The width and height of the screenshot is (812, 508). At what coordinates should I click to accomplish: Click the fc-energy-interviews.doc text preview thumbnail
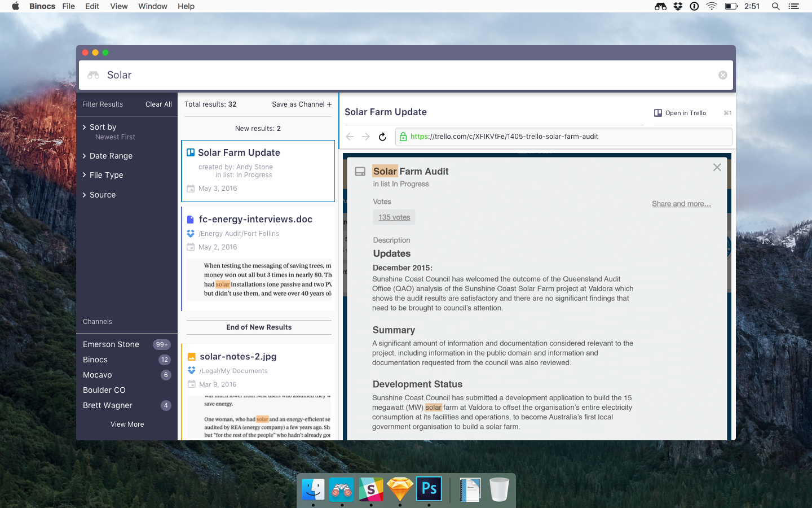coord(259,279)
